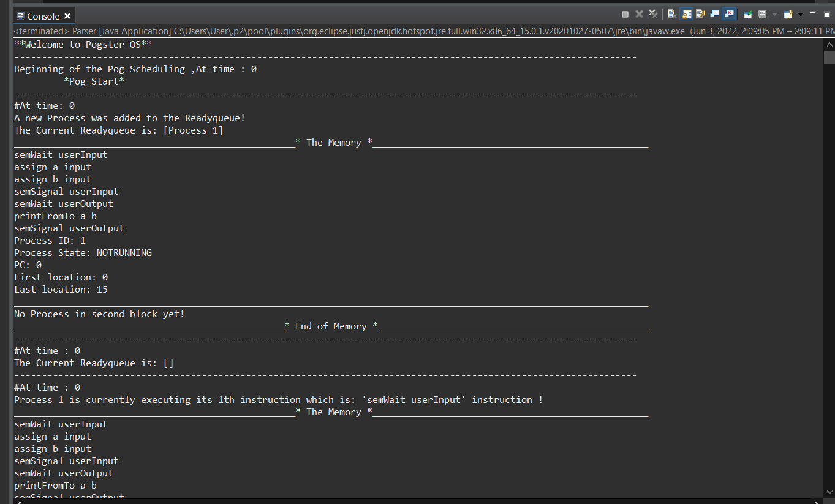Click the 'Beginning of the Pog Scheduling' line
This screenshot has height=504, width=835.
coord(135,69)
